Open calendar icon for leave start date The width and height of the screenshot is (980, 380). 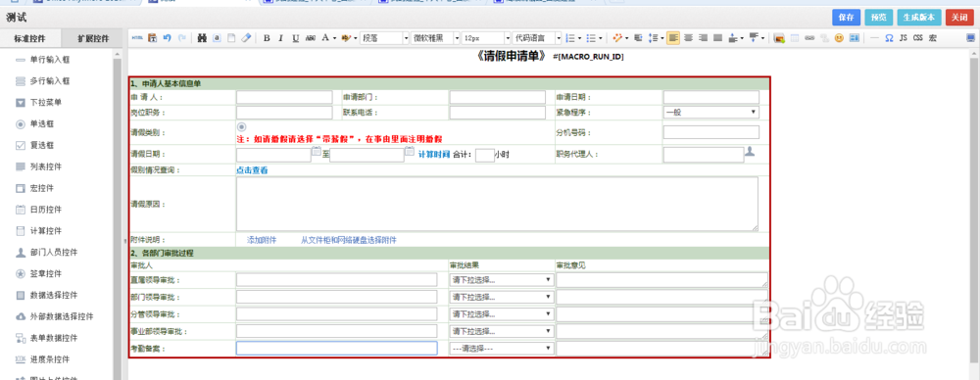317,151
